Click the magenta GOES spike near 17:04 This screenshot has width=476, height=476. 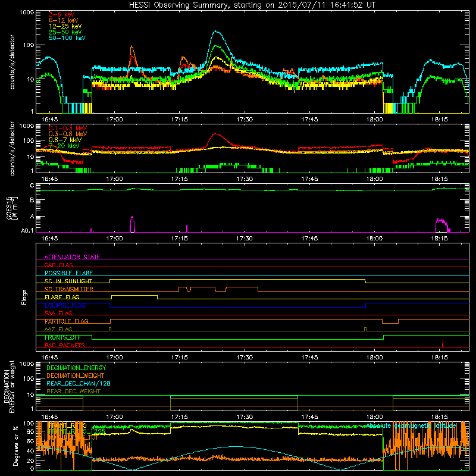pos(132,224)
